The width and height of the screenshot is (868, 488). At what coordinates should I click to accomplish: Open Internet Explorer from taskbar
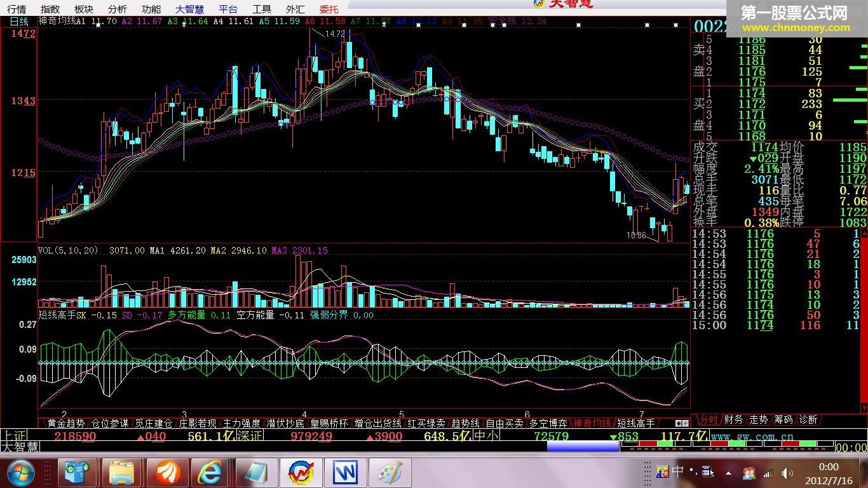[209, 473]
